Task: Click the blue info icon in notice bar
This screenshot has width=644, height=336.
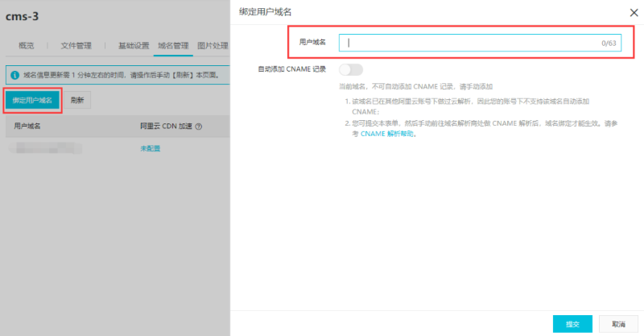Action: (14, 74)
